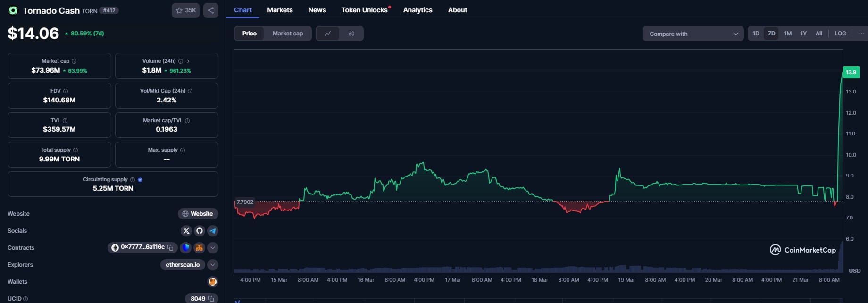Toggle the LOG scale option
The width and height of the screenshot is (868, 303).
pos(840,34)
